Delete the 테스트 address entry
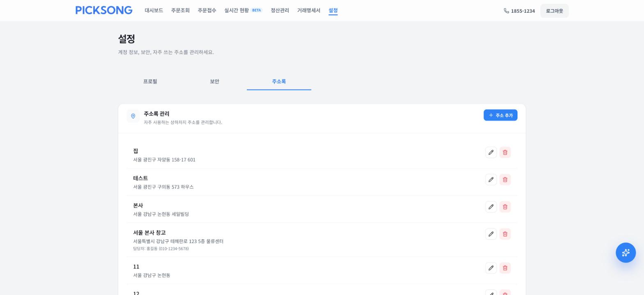The image size is (644, 295). 505,180
